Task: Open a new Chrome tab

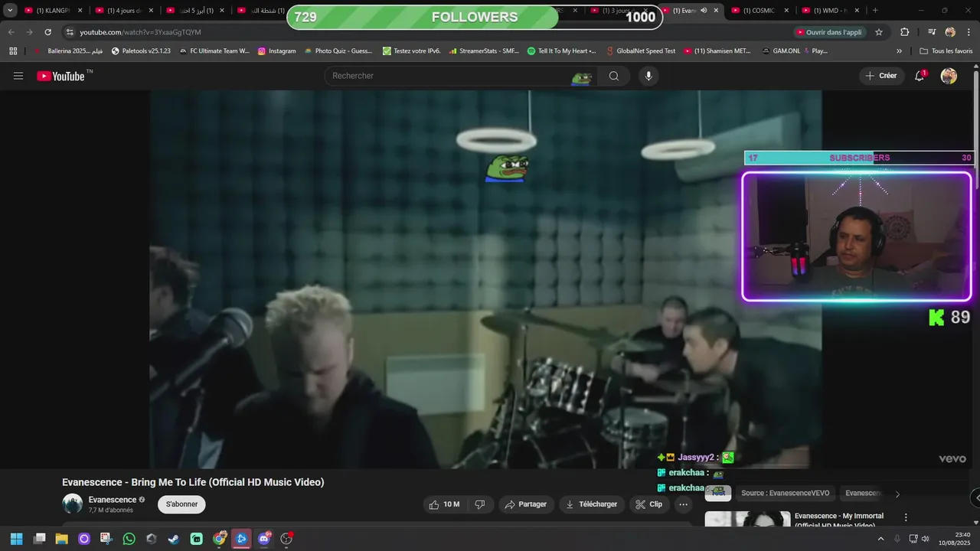Action: pyautogui.click(x=875, y=11)
